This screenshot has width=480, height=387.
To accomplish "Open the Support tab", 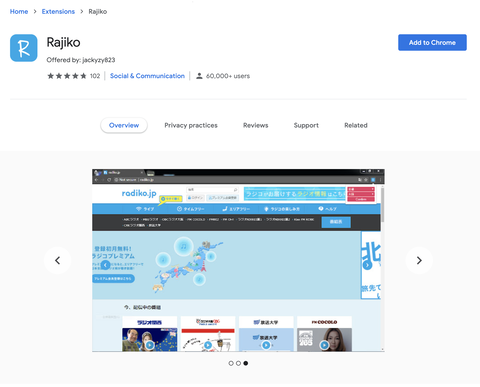I will coord(306,125).
